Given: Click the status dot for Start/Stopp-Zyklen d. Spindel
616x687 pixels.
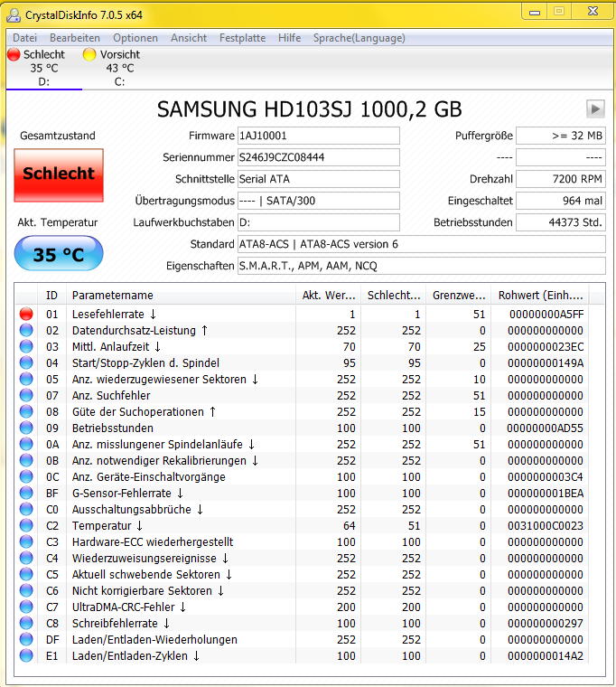Looking at the screenshot, I should (x=26, y=362).
